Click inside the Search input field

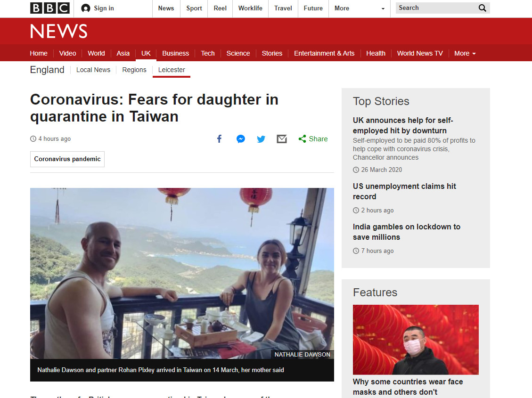pos(437,8)
